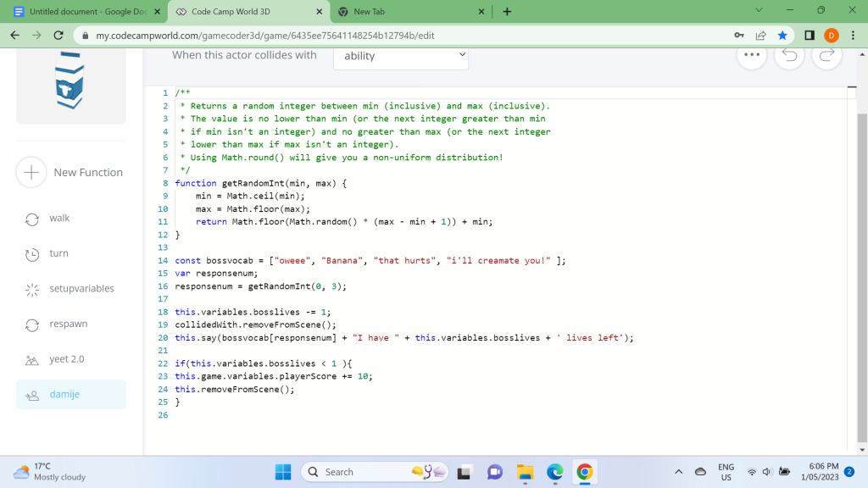The width and height of the screenshot is (868, 488).
Task: Select the walk function
Action: pos(59,219)
